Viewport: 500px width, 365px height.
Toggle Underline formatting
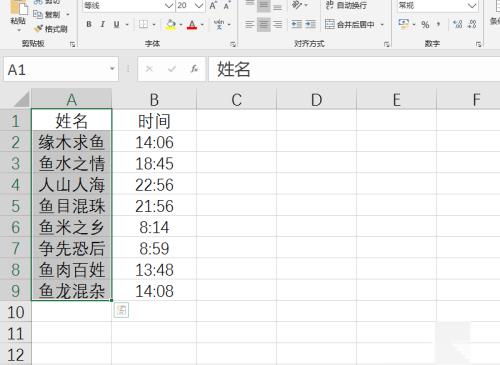[116, 24]
